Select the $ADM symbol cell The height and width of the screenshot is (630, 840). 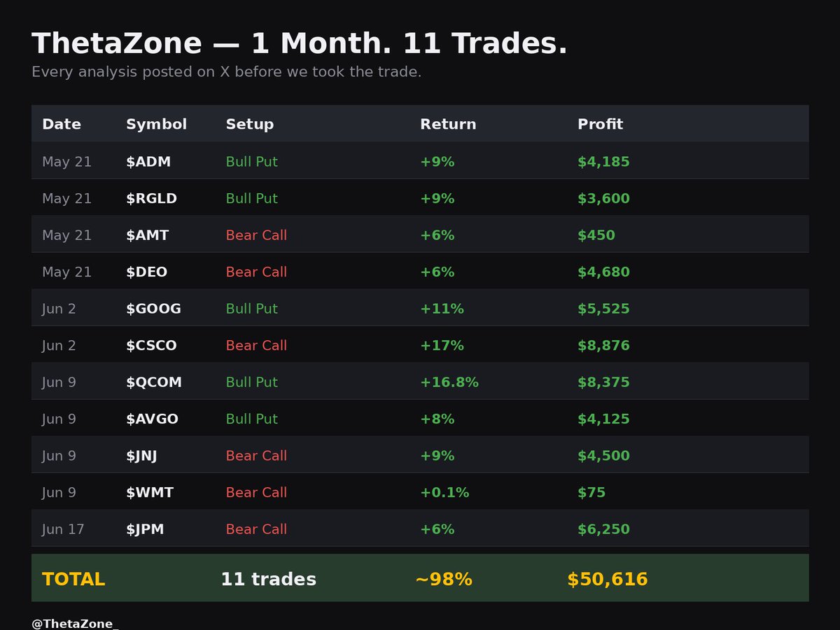click(x=148, y=162)
